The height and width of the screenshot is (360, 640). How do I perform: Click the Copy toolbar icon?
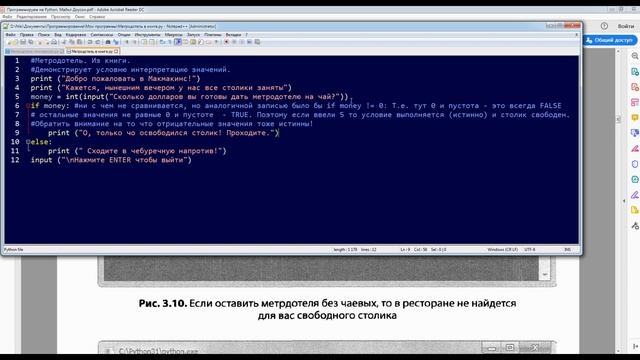(72, 42)
